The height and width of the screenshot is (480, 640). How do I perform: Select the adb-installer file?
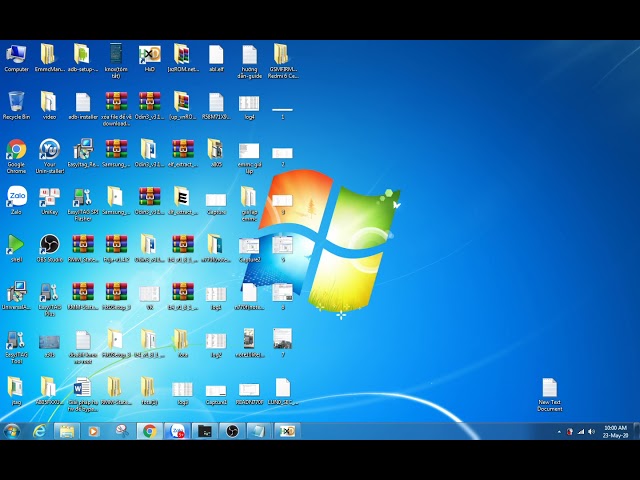click(83, 106)
